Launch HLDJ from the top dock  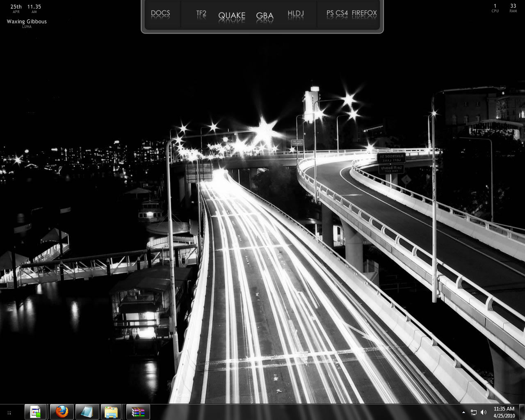(296, 13)
